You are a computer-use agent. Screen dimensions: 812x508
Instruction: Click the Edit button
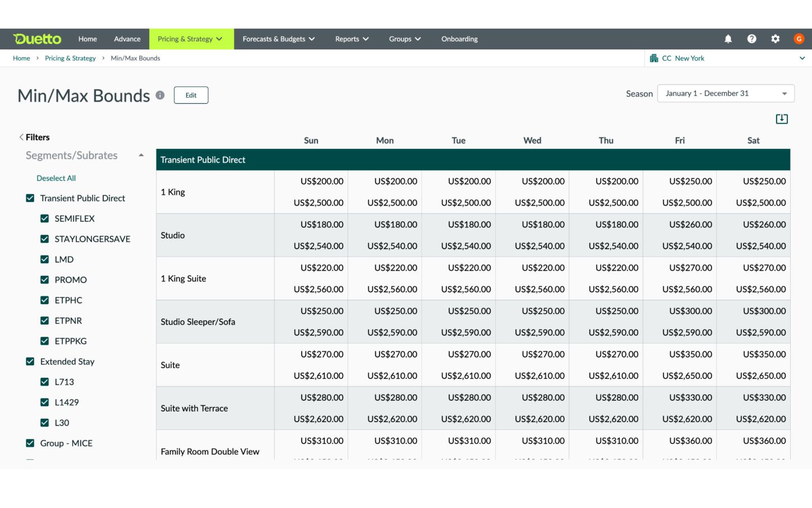coord(191,95)
